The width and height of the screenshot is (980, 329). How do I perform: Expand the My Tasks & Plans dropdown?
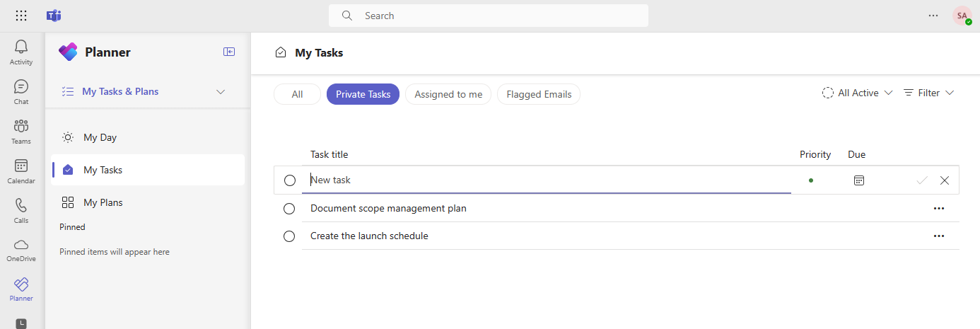[221, 92]
